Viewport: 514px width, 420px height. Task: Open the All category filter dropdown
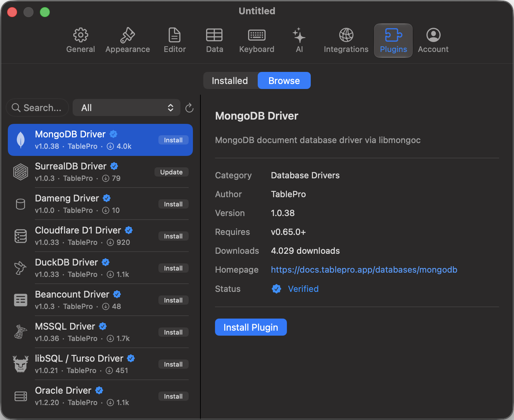click(126, 107)
